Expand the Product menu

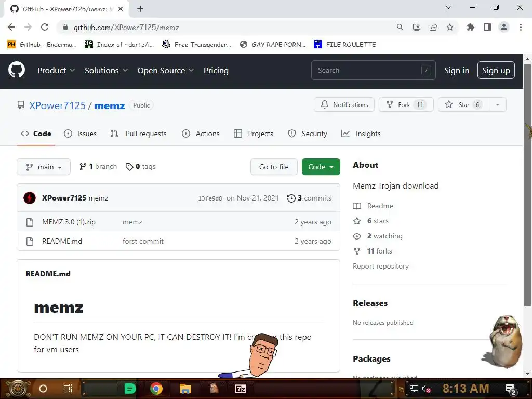(56, 70)
